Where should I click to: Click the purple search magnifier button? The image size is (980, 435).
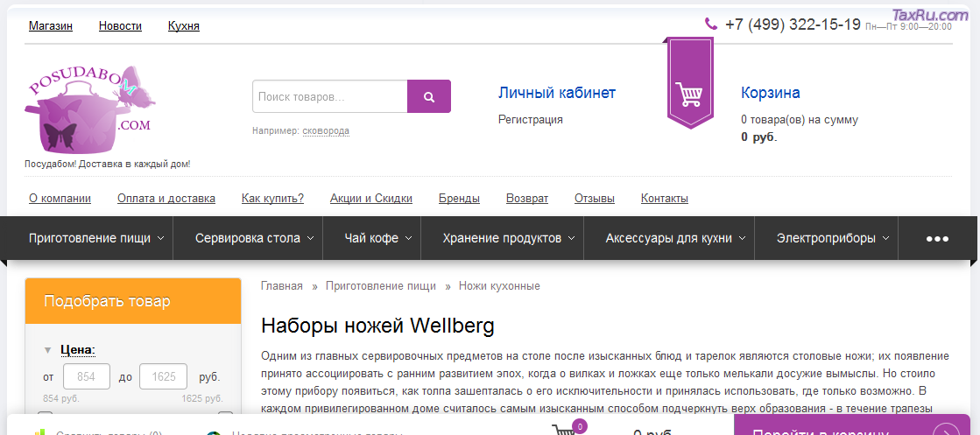tap(429, 96)
